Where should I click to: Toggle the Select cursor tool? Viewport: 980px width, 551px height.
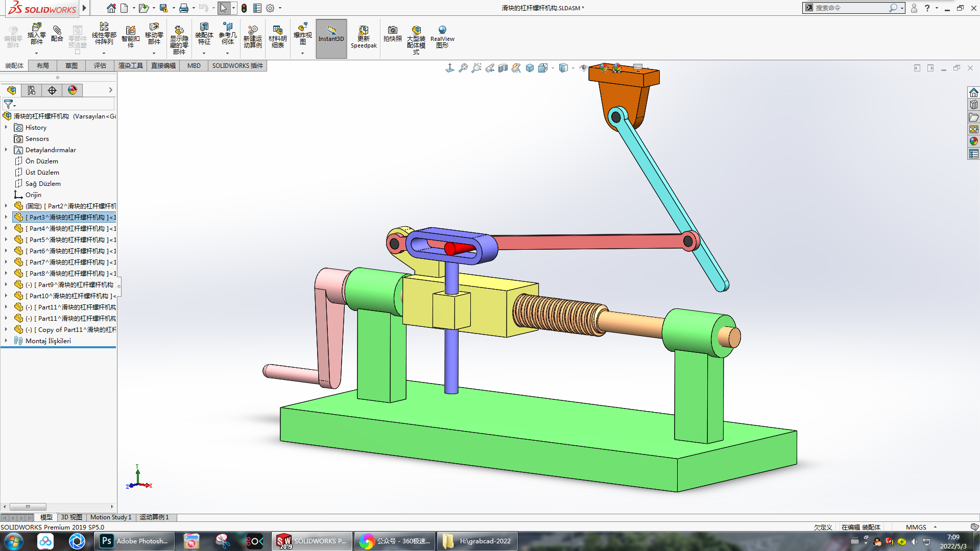(224, 8)
